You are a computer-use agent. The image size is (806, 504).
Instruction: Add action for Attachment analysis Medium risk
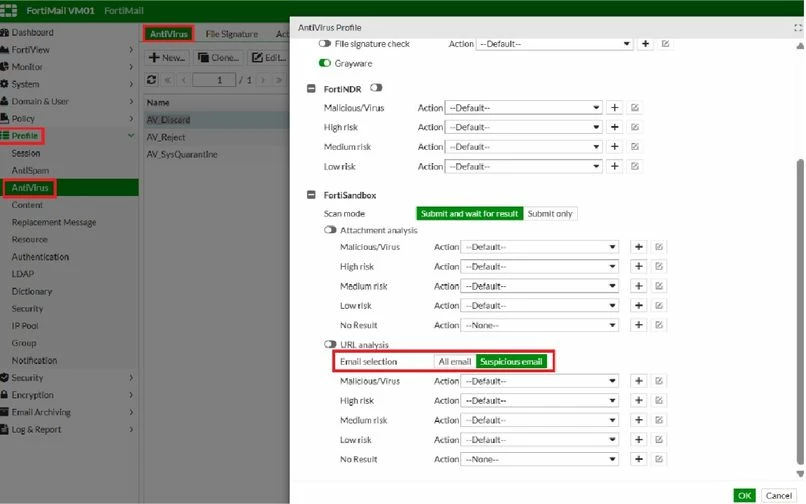point(638,286)
